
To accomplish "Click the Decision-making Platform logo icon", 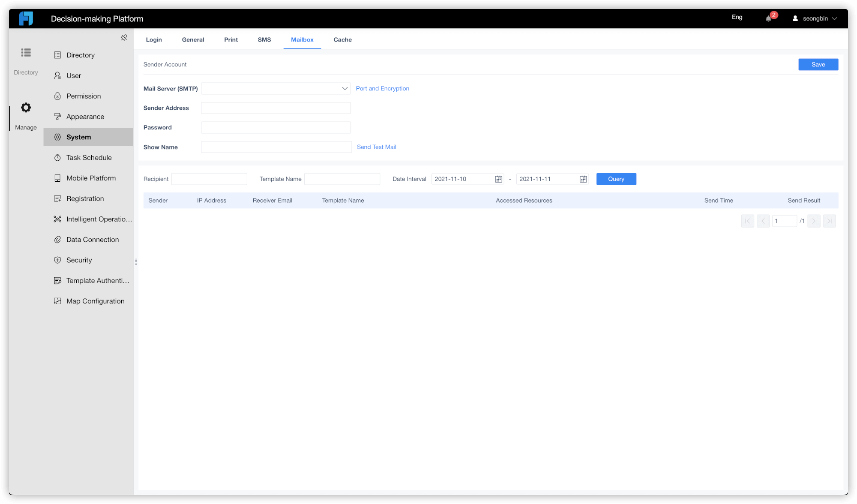I will pos(26,18).
